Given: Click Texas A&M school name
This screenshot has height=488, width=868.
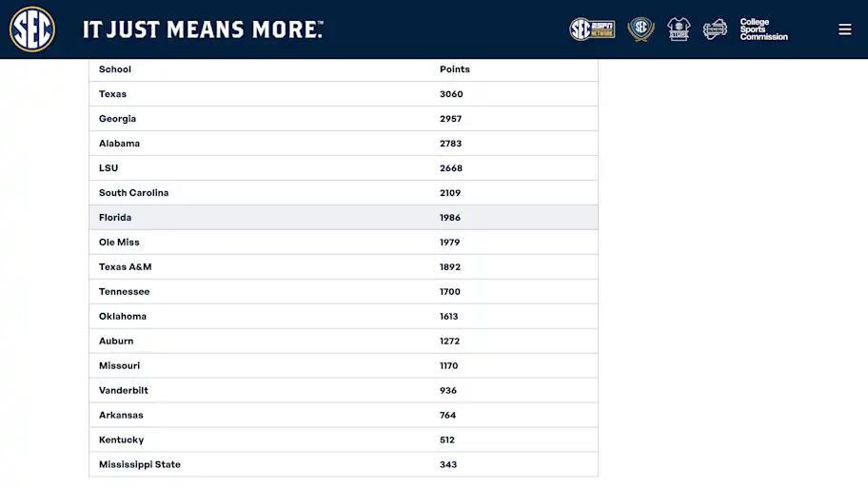Looking at the screenshot, I should click(125, 266).
